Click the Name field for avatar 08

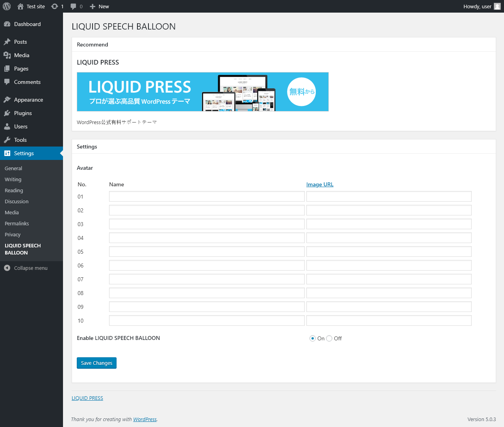(207, 293)
